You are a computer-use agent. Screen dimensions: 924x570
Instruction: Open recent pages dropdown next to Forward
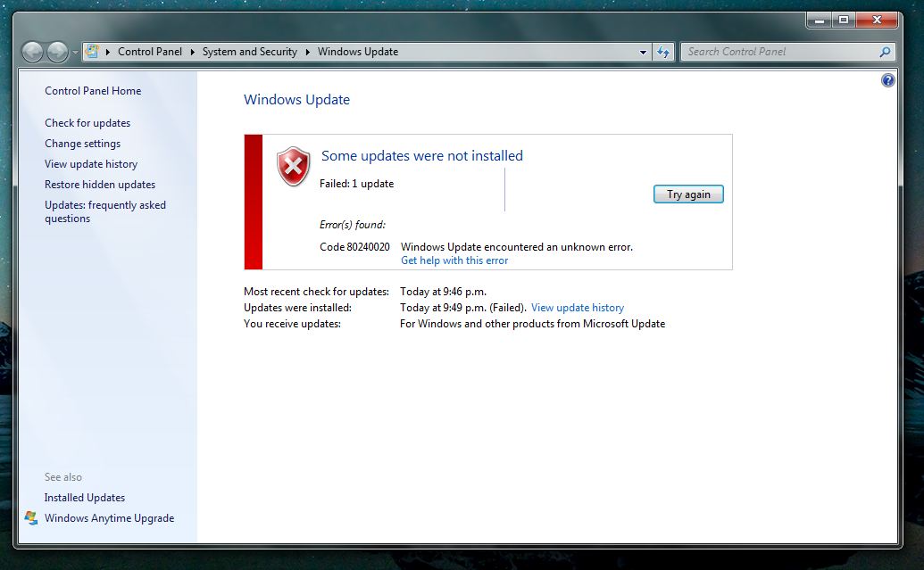tap(75, 53)
